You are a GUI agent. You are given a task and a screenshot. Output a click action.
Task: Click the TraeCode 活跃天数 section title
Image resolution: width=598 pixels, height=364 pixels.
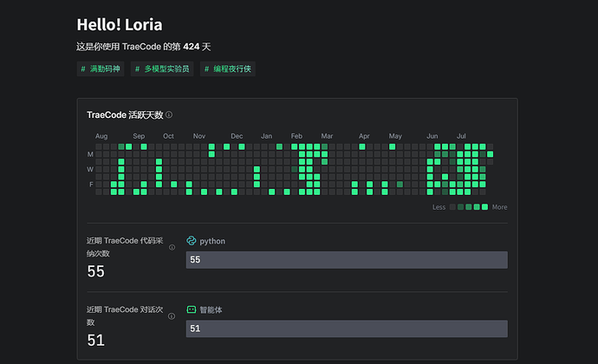[125, 115]
